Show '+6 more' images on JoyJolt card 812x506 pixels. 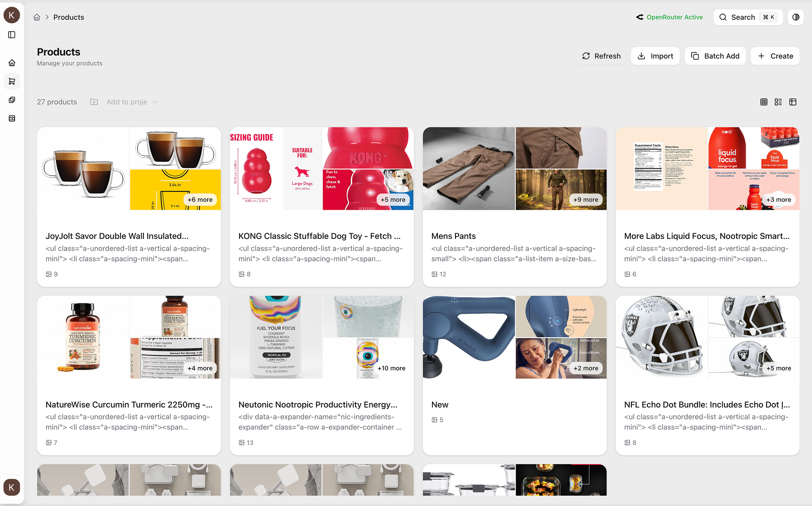click(200, 199)
